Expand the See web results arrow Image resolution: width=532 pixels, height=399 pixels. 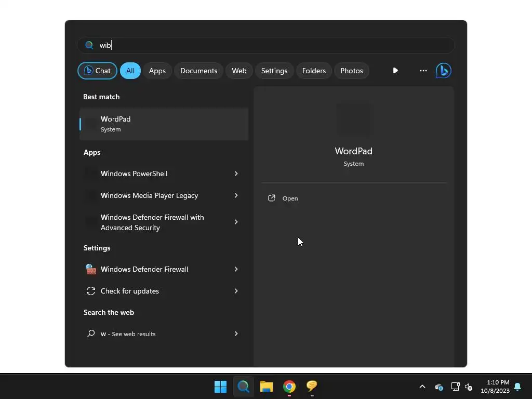[x=236, y=334]
